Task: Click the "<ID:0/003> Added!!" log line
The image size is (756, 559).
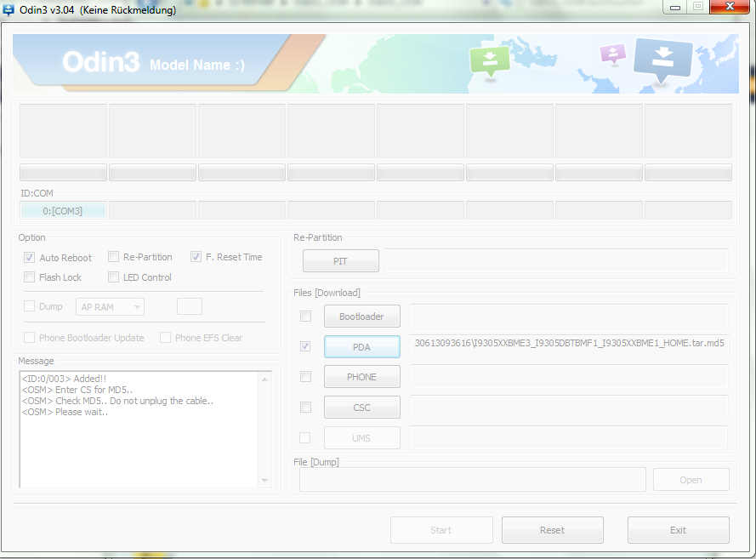Action: 64,379
